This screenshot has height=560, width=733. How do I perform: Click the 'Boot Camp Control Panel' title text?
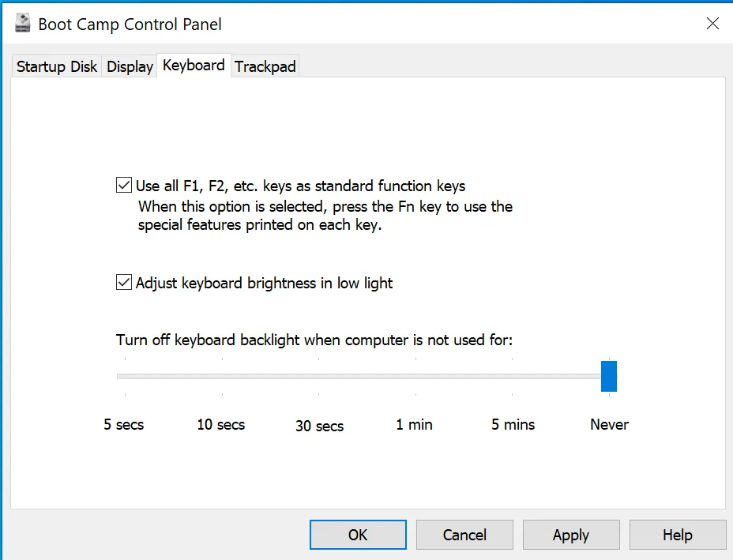(130, 24)
